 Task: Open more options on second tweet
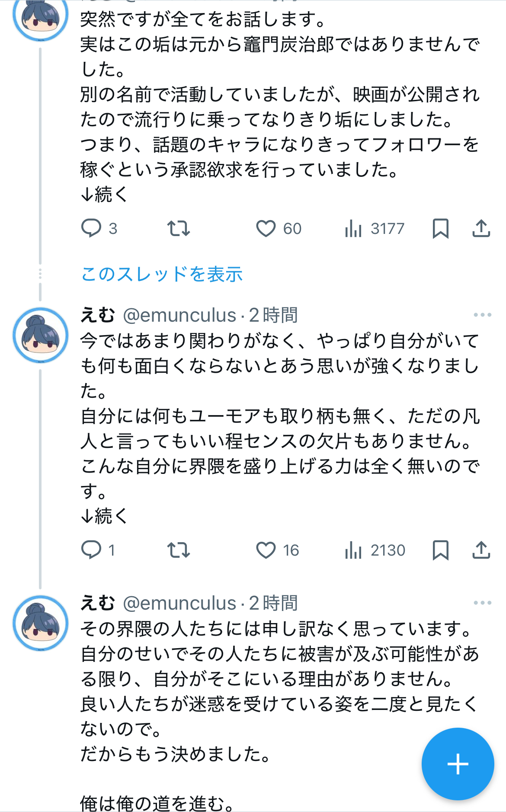coord(482,315)
